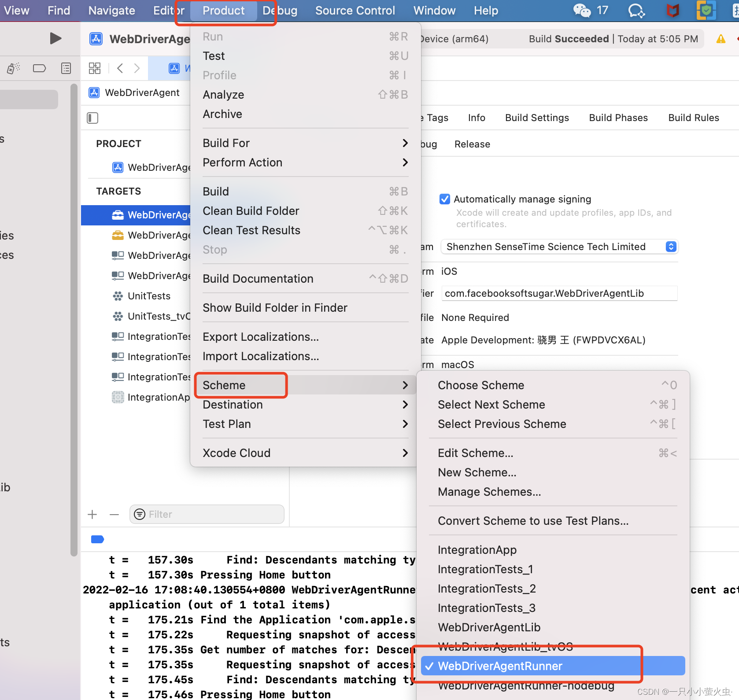Toggle the targets list sidebar icon
The width and height of the screenshot is (739, 700).
click(x=92, y=118)
